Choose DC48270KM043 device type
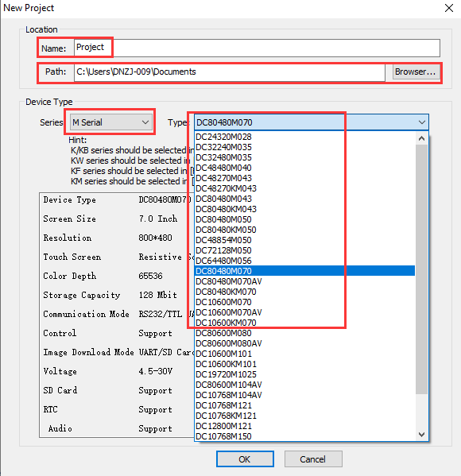The height and width of the screenshot is (476, 461). click(x=304, y=188)
